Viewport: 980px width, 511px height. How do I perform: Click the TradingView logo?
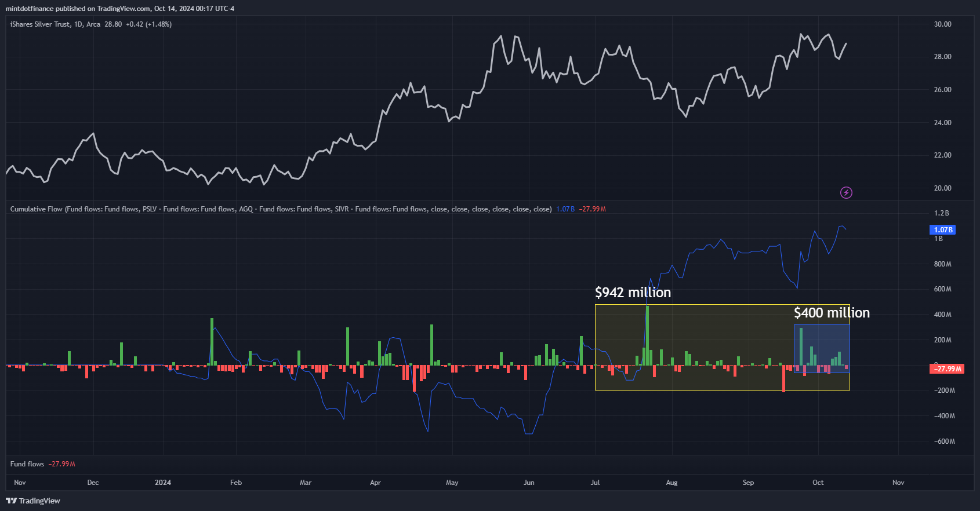[33, 501]
